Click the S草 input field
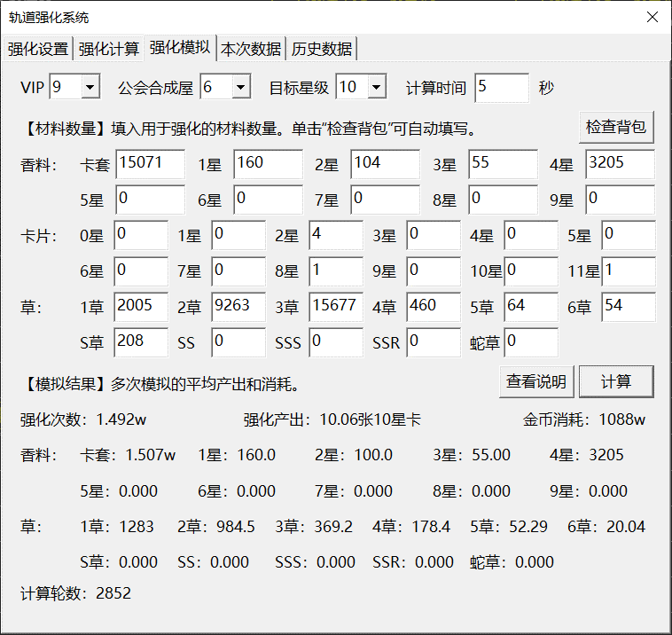The width and height of the screenshot is (672, 635). (141, 342)
